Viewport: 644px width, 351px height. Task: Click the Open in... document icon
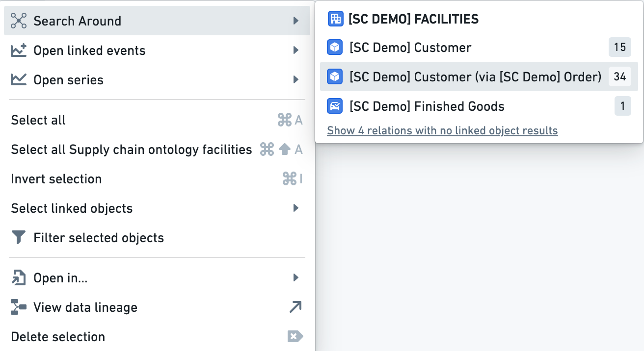tap(18, 278)
